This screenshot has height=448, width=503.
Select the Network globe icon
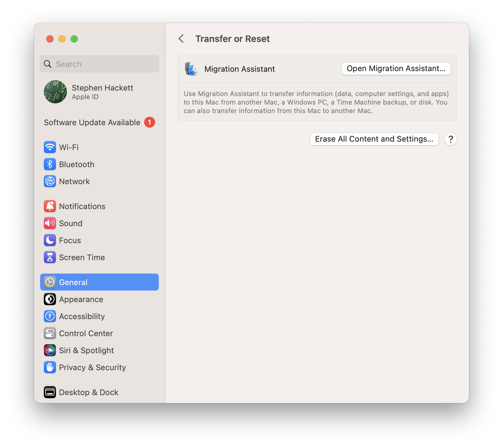point(50,181)
